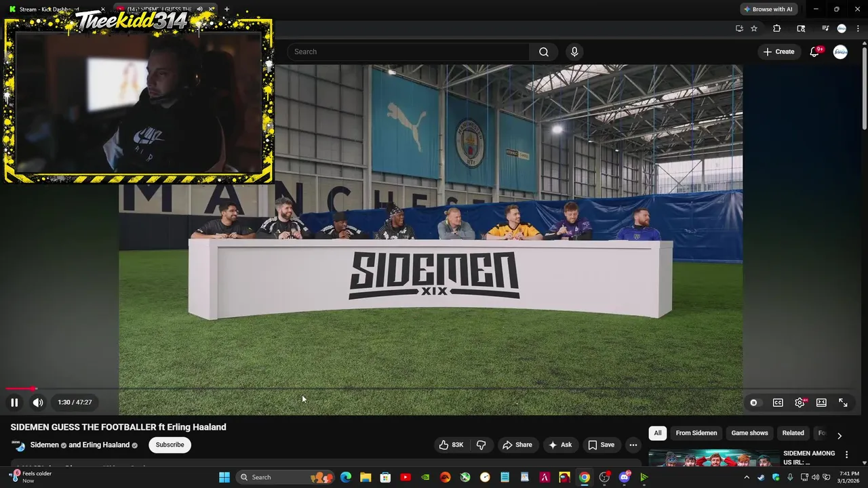Like the video (83K)
The width and height of the screenshot is (868, 488).
[x=451, y=445]
